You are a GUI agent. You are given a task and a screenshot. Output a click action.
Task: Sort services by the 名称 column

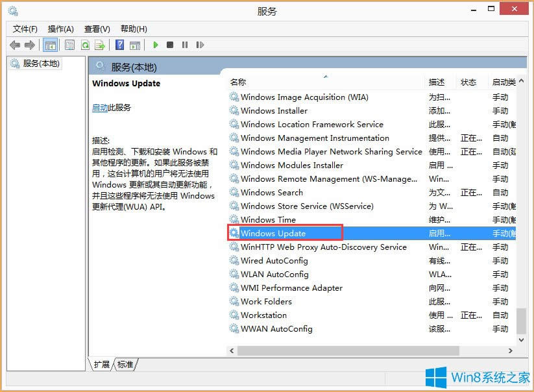pyautogui.click(x=238, y=82)
